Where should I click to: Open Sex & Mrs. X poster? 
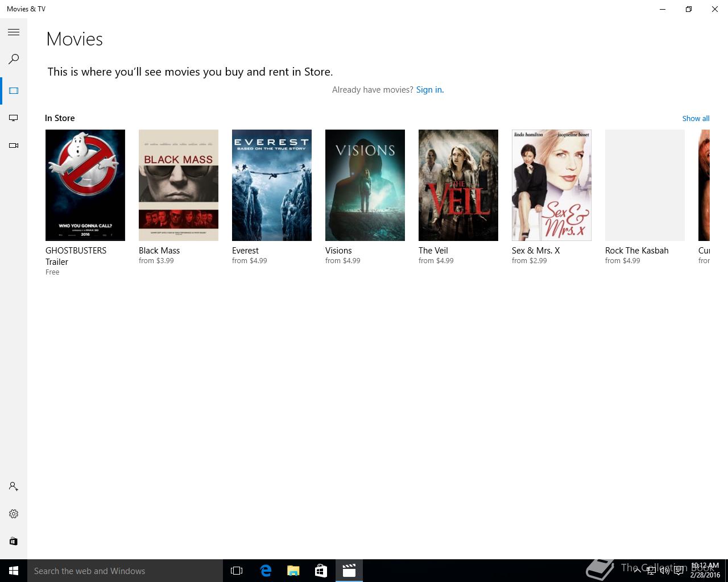pos(552,185)
